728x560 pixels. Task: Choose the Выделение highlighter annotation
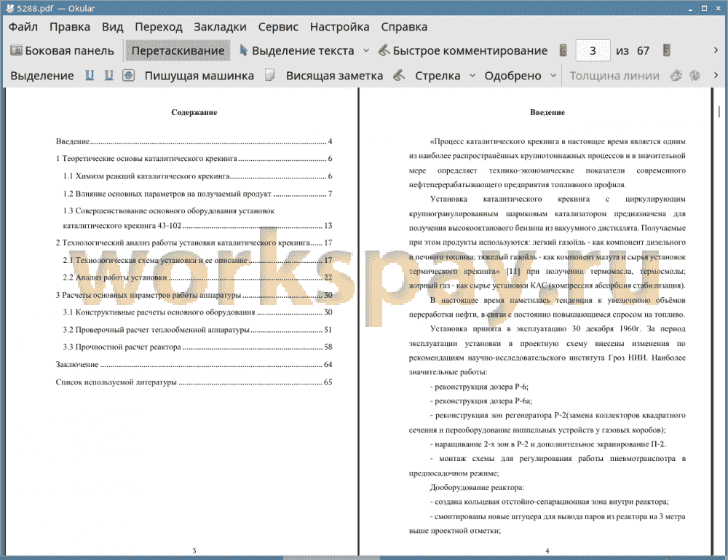click(x=41, y=76)
